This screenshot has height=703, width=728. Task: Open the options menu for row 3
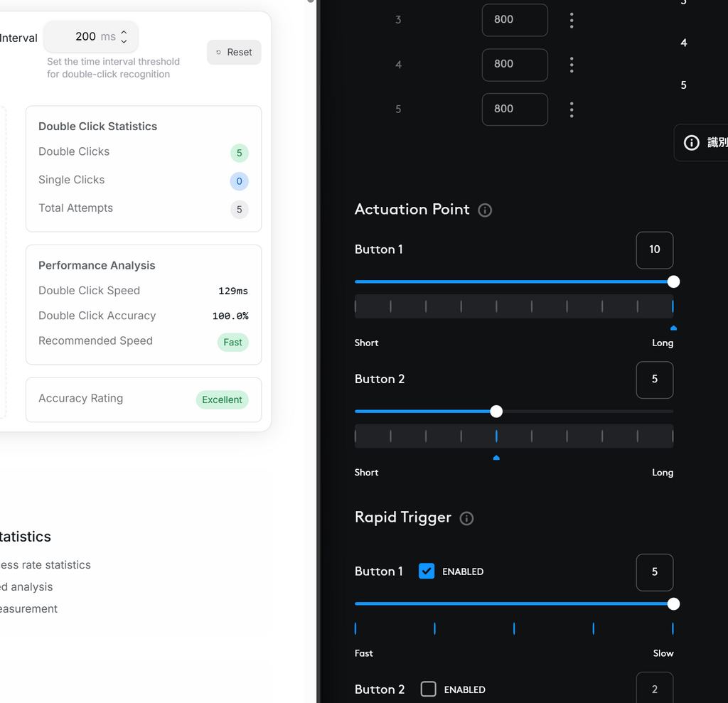pos(572,20)
